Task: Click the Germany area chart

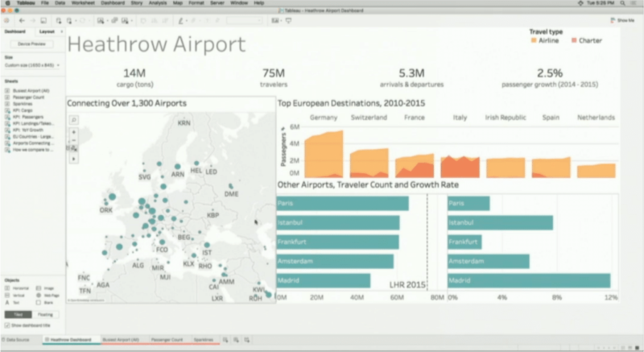Action: click(324, 155)
